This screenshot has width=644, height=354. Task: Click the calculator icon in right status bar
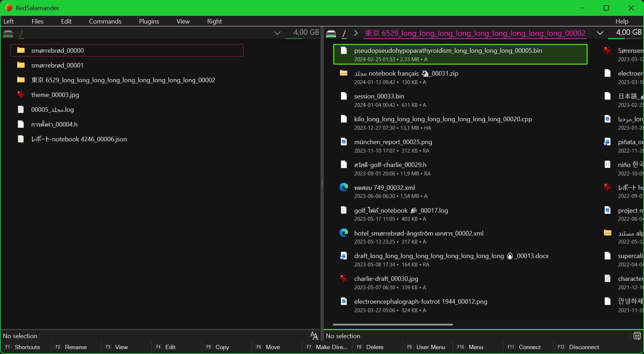(x=637, y=336)
